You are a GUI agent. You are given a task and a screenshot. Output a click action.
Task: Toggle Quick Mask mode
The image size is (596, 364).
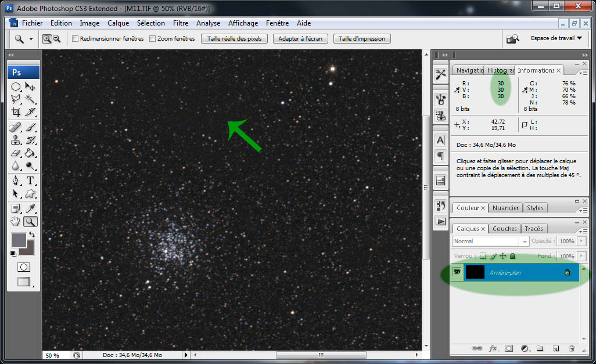pos(24,267)
